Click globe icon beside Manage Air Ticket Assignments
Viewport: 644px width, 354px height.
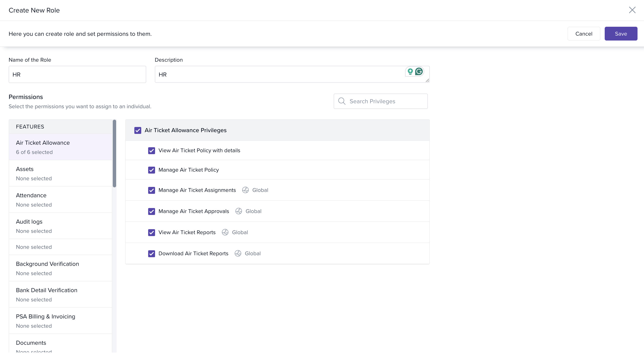pyautogui.click(x=245, y=190)
